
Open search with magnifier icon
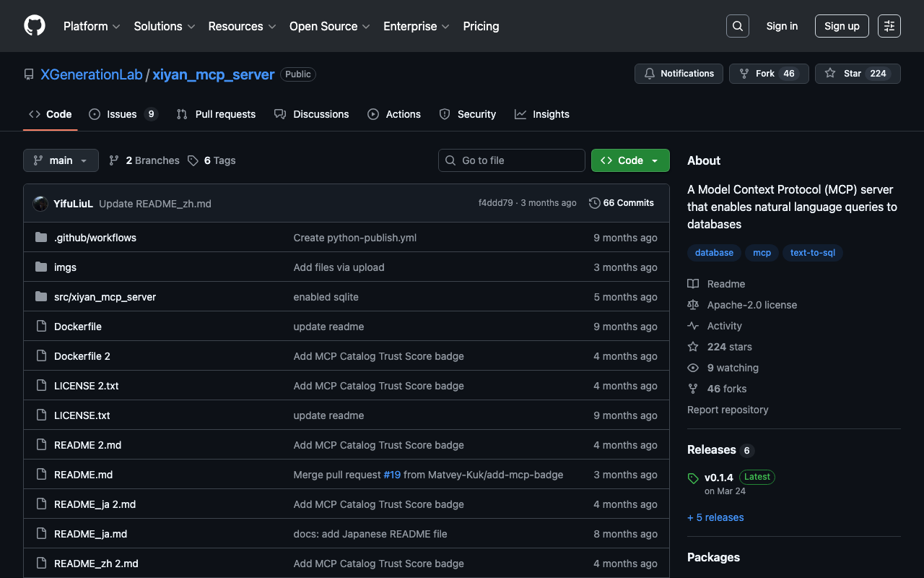pos(737,26)
